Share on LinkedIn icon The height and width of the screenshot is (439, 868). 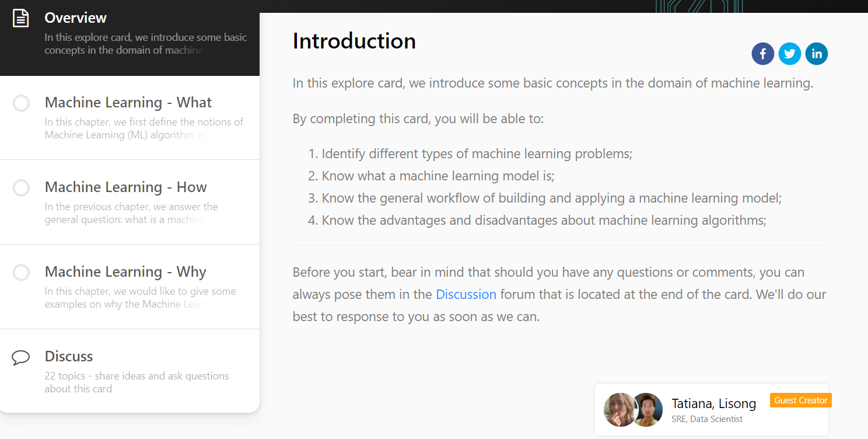(x=816, y=54)
